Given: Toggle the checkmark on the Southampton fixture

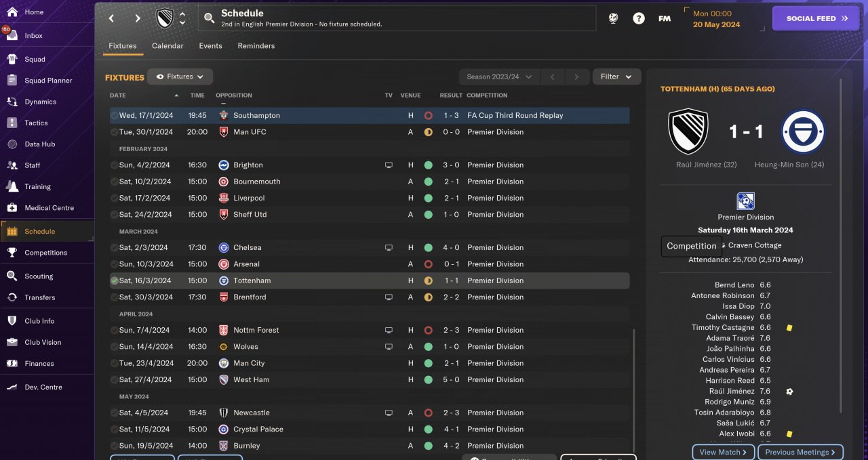Looking at the screenshot, I should coord(114,116).
